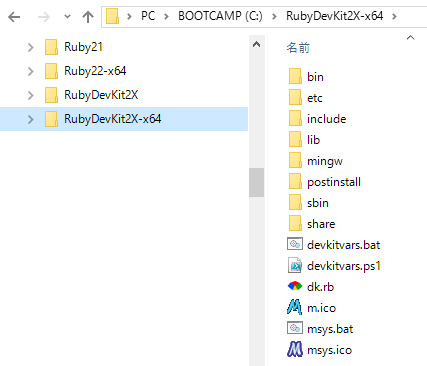Click the msys.bat batch file icon
Image resolution: width=427 pixels, height=366 pixels.
(295, 328)
